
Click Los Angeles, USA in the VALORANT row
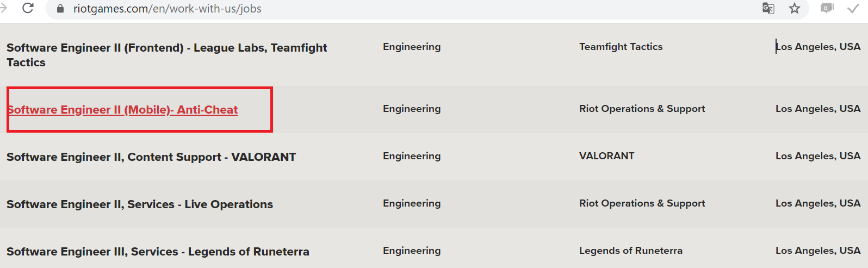[x=818, y=156]
